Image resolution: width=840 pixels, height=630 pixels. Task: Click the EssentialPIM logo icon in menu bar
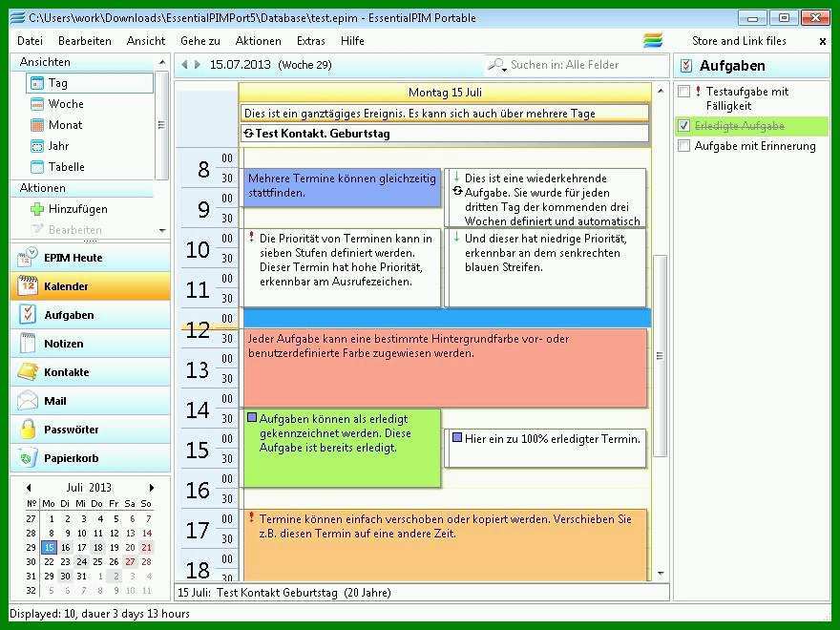[653, 41]
